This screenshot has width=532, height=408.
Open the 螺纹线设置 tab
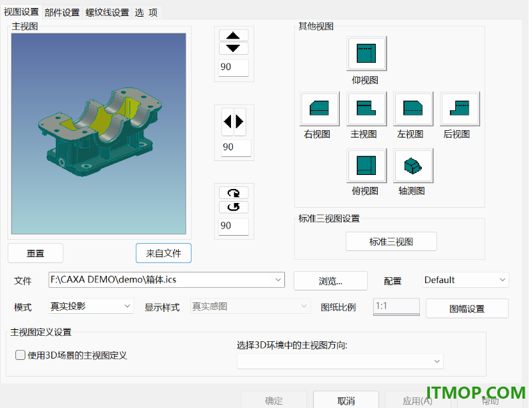pos(107,13)
